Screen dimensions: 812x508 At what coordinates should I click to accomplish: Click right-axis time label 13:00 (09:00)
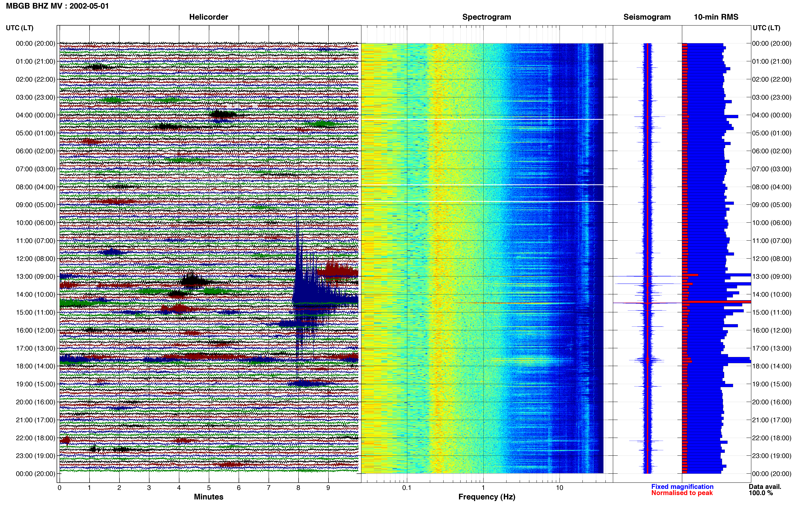(x=772, y=277)
